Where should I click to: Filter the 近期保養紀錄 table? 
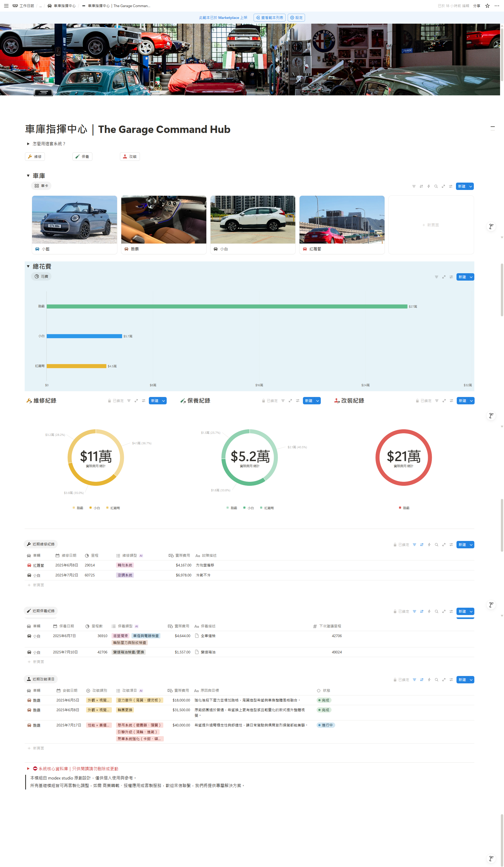414,611
